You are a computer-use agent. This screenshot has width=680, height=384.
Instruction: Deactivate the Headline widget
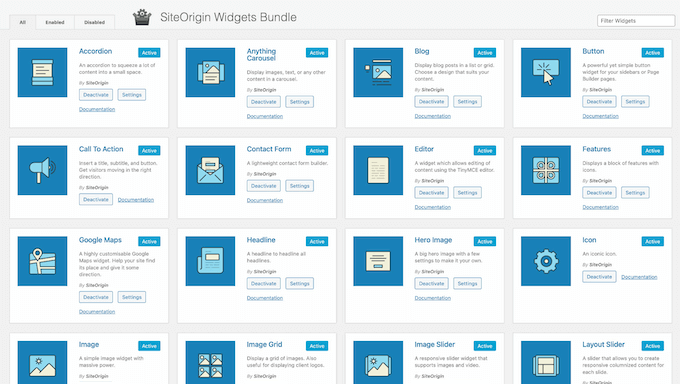coord(264,283)
